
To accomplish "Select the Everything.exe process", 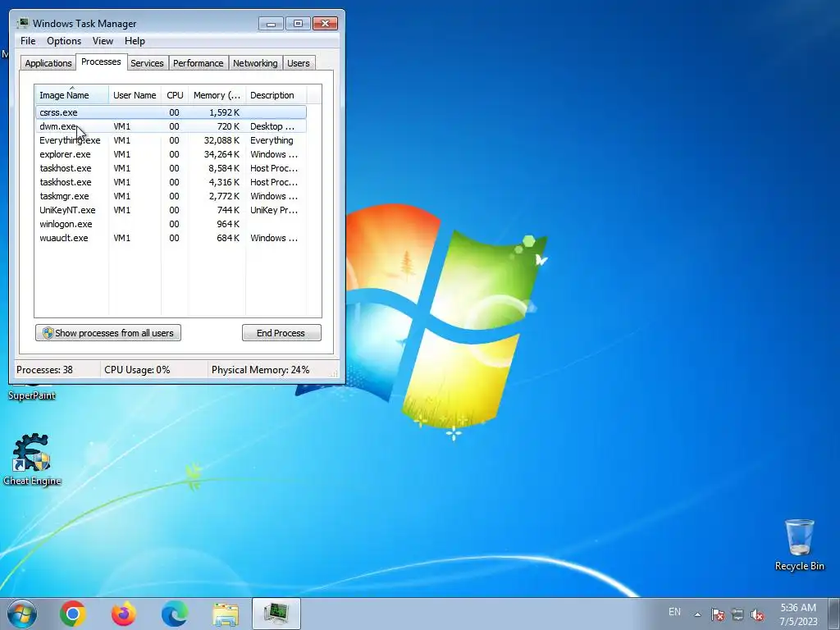I will (171, 140).
